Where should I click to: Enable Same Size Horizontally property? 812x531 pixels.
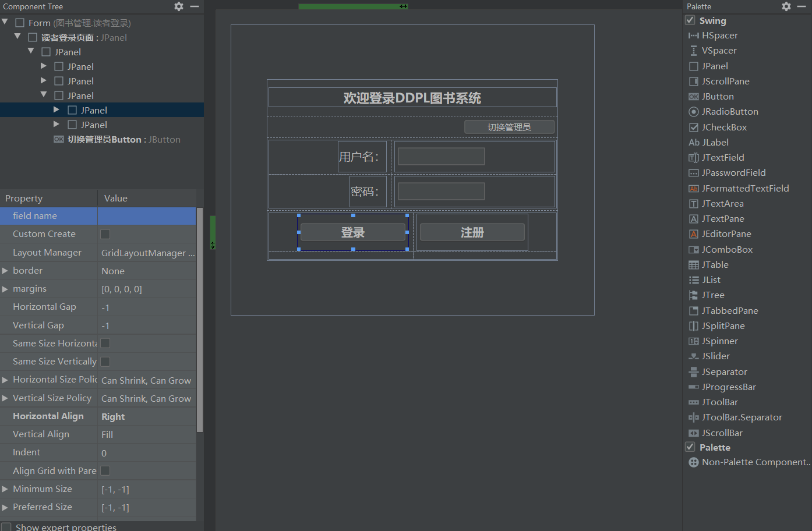tap(105, 343)
